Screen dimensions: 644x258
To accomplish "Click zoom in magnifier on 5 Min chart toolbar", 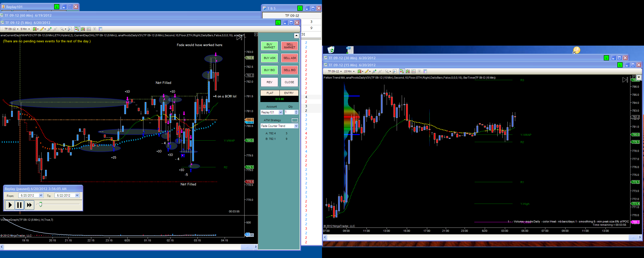I will pos(50,29).
